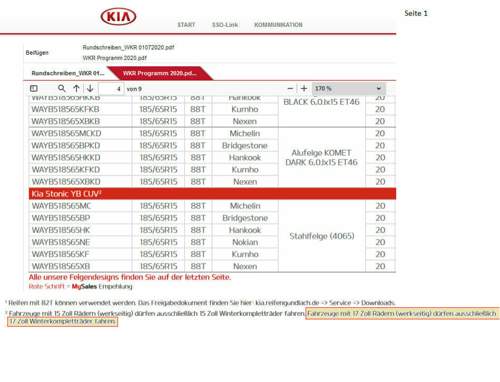Click 88T in the WAYB518565MC row
Image resolution: width=500 pixels, height=382 pixels.
198,206
